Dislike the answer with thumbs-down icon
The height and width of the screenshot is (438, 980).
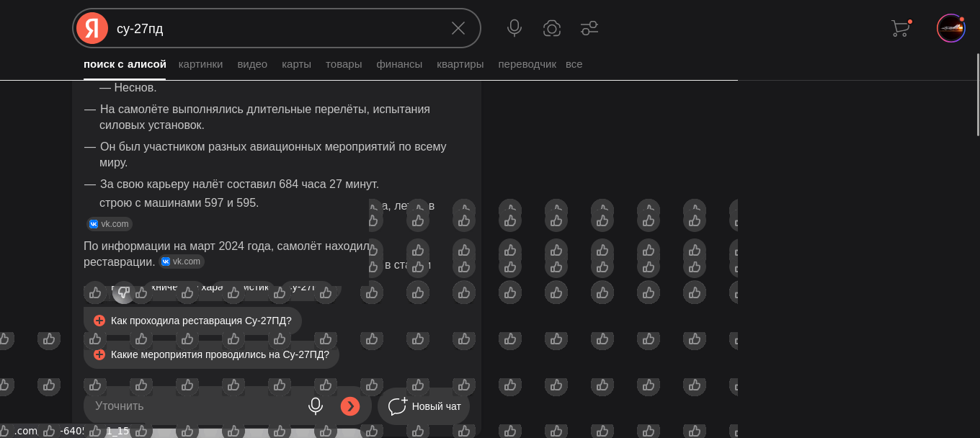[x=124, y=292]
